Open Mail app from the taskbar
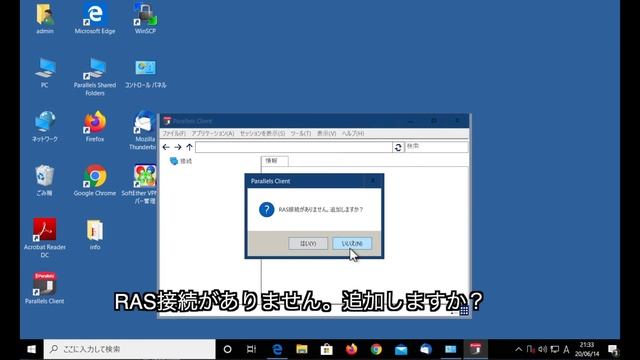This screenshot has width=640, height=360. click(x=401, y=349)
